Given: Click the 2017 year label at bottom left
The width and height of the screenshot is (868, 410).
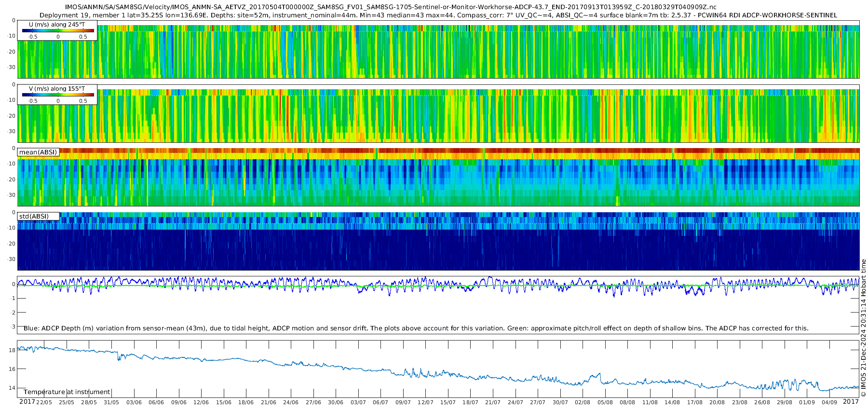Looking at the screenshot, I should 27,402.
